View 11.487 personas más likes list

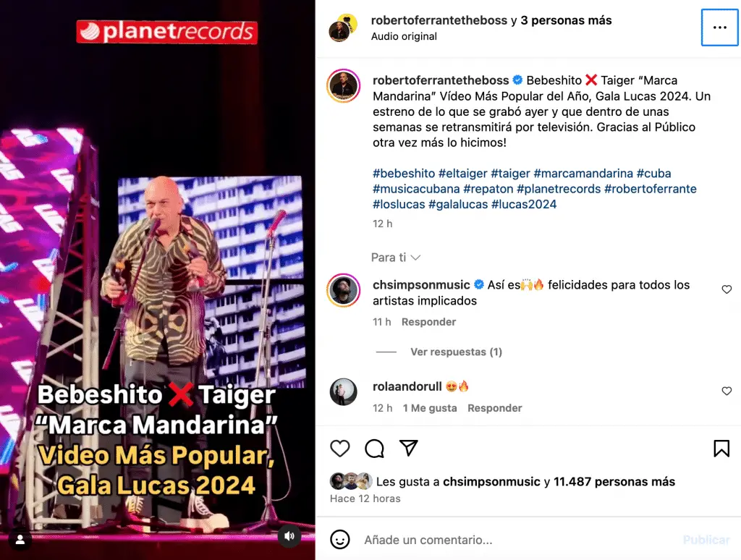click(x=614, y=482)
